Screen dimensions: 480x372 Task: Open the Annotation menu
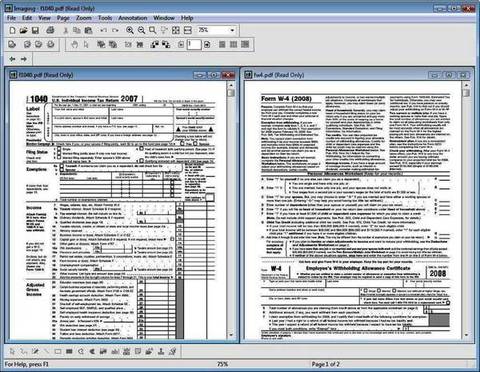click(x=133, y=18)
